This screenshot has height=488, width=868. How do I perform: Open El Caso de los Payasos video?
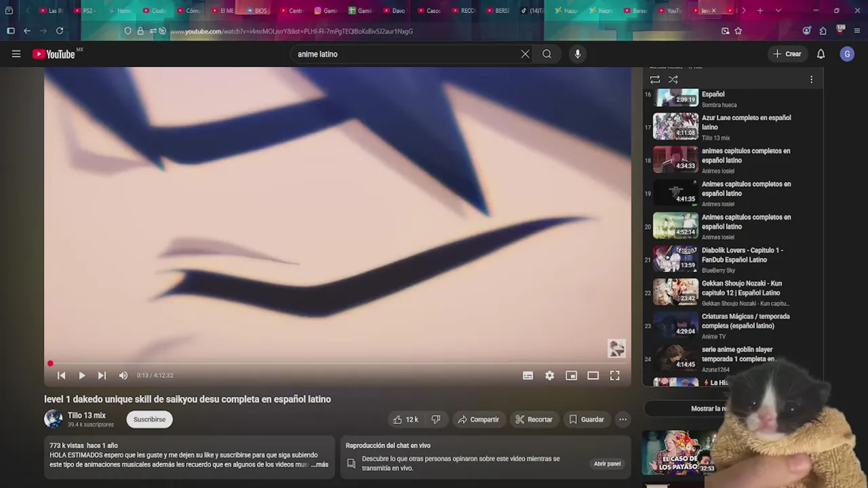pyautogui.click(x=678, y=451)
